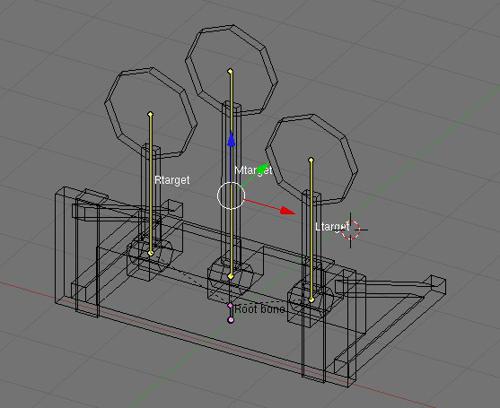
Task: Click the red-white 3D cursor crosshair
Action: (351, 229)
